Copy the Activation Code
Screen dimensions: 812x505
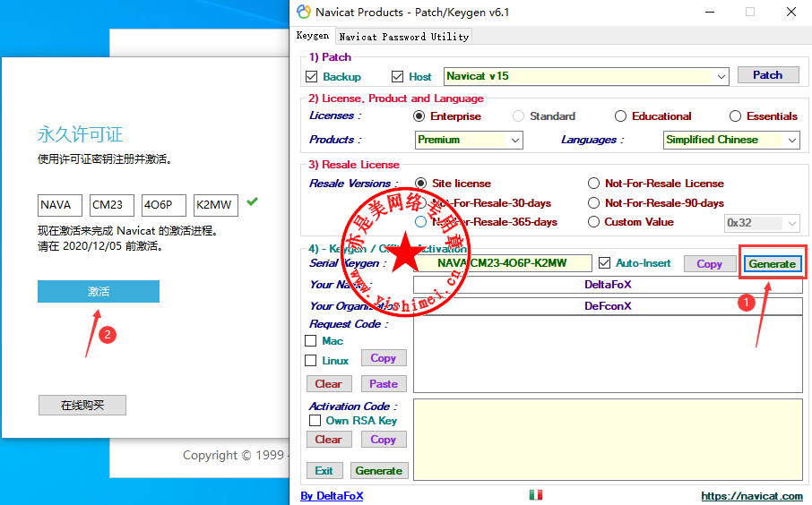click(384, 440)
